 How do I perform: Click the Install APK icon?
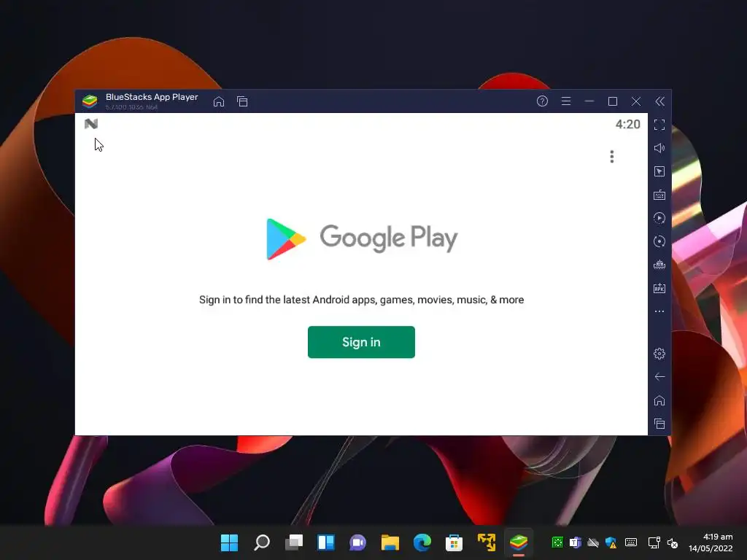click(x=659, y=288)
